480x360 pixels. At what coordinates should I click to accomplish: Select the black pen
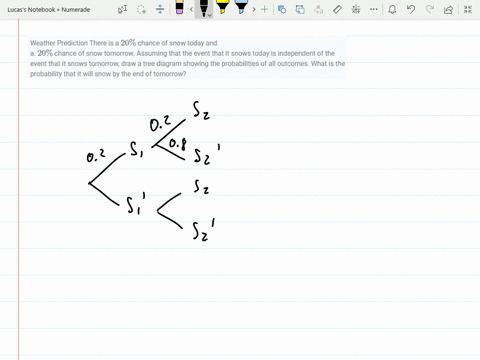point(203,8)
